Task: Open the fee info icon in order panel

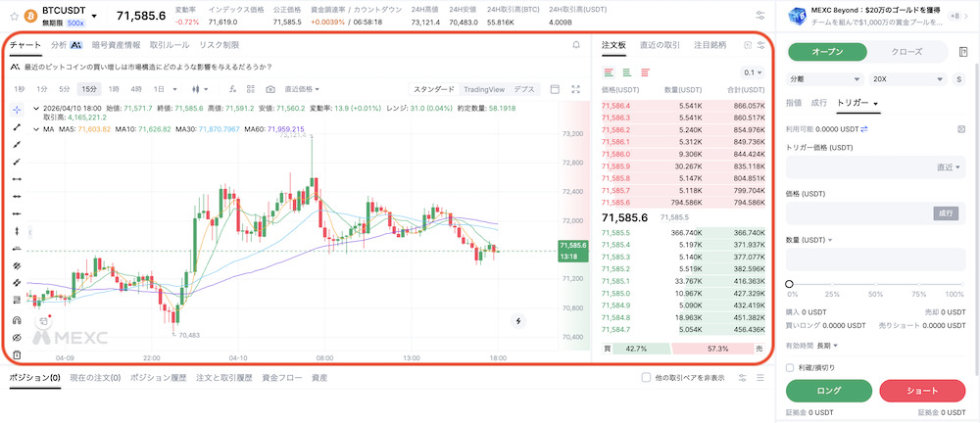Action: [961, 128]
